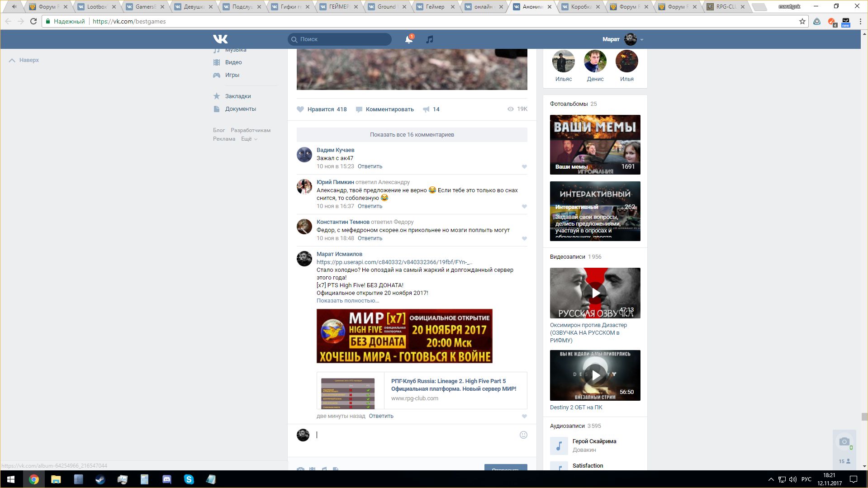The height and width of the screenshot is (488, 868).
Task: Click the share megaphone icon
Action: [x=426, y=109]
